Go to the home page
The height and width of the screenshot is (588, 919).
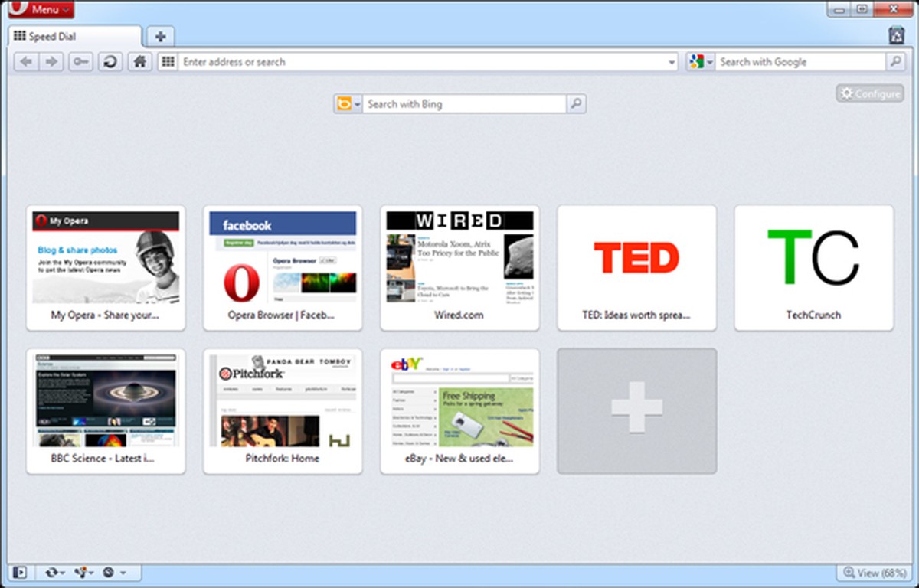[139, 61]
